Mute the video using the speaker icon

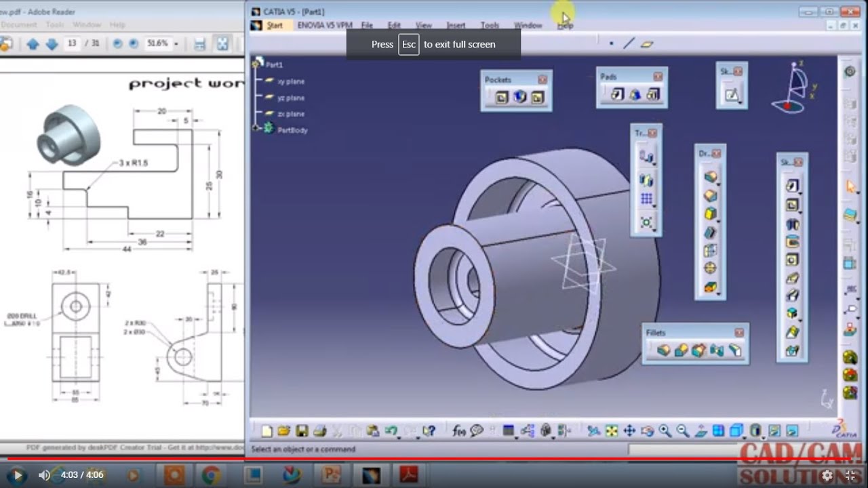click(x=44, y=475)
